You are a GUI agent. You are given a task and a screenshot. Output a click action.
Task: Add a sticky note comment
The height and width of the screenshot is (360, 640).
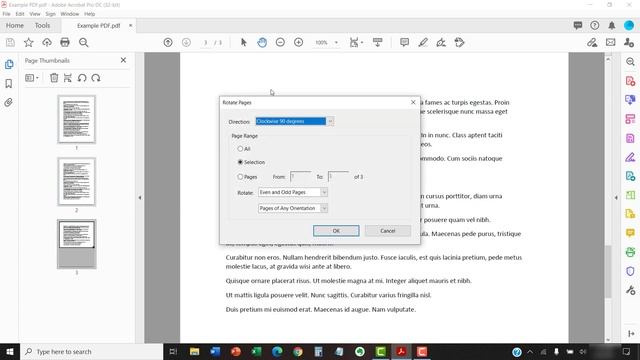404,42
